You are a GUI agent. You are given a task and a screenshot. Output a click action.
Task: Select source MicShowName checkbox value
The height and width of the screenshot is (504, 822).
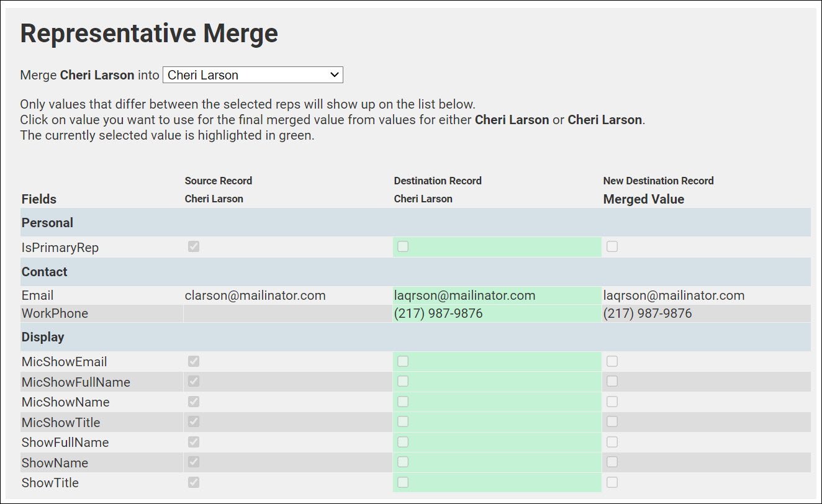pos(194,402)
